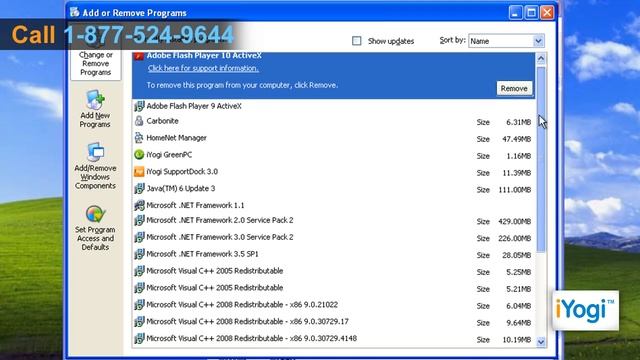Click the 226.00MB size value
Screen dimensions: 640x360
514,238
